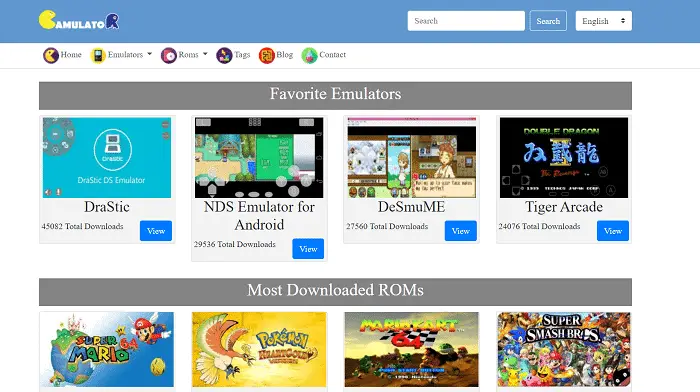Open the Super Mario 64 ROM thumbnail
The height and width of the screenshot is (392, 700).
point(107,350)
